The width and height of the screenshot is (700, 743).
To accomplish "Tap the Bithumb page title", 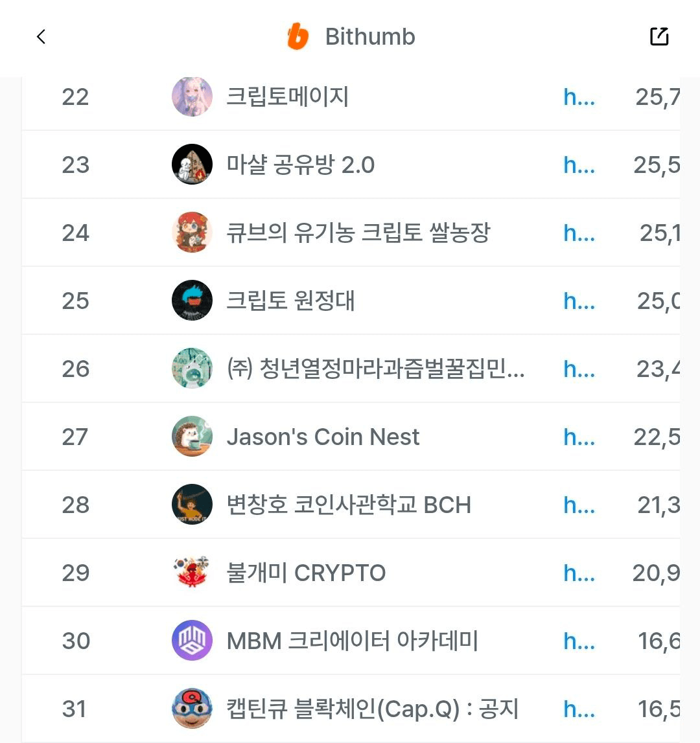I will coord(370,37).
